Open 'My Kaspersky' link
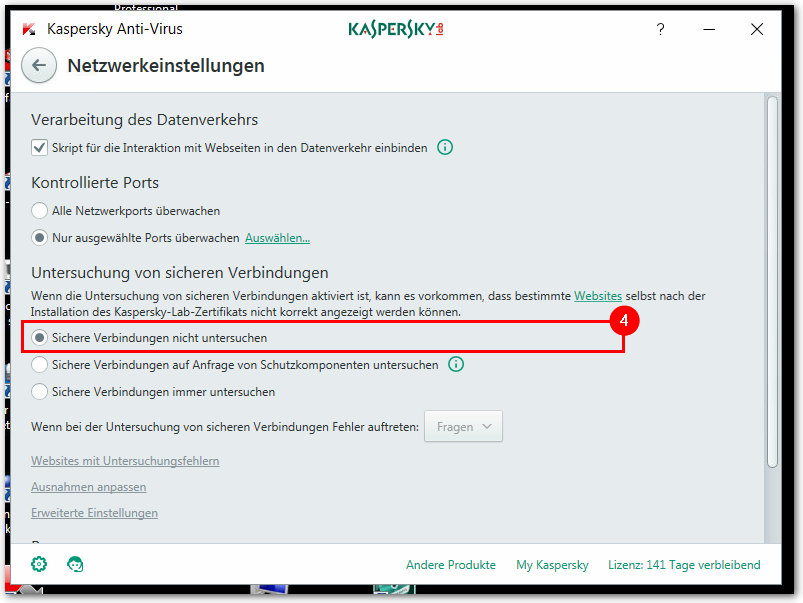Screen dimensions: 803x603 click(552, 565)
